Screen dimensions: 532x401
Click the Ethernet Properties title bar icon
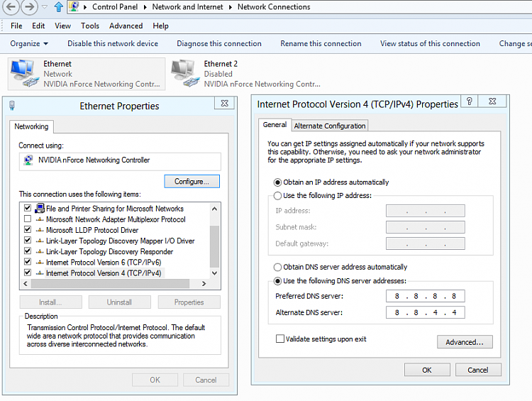[12, 106]
